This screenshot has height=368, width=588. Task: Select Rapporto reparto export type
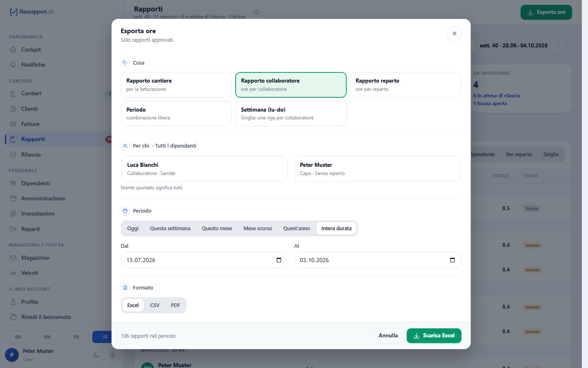(405, 85)
